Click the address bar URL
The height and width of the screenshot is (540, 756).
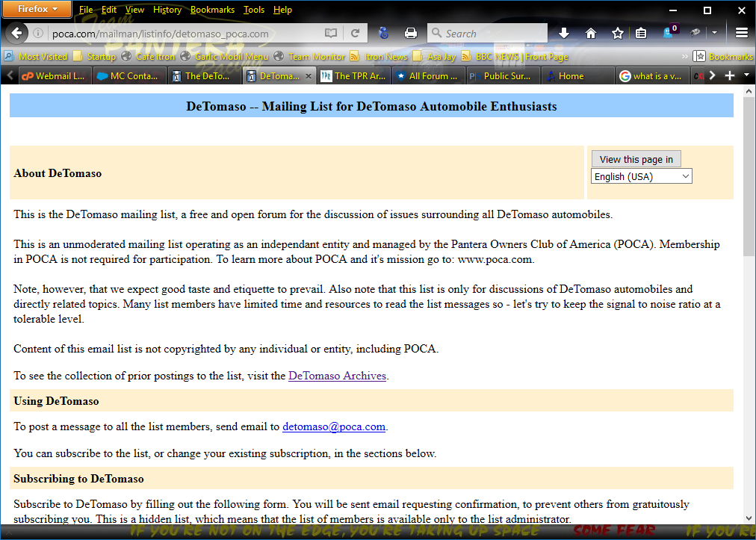[x=160, y=34]
